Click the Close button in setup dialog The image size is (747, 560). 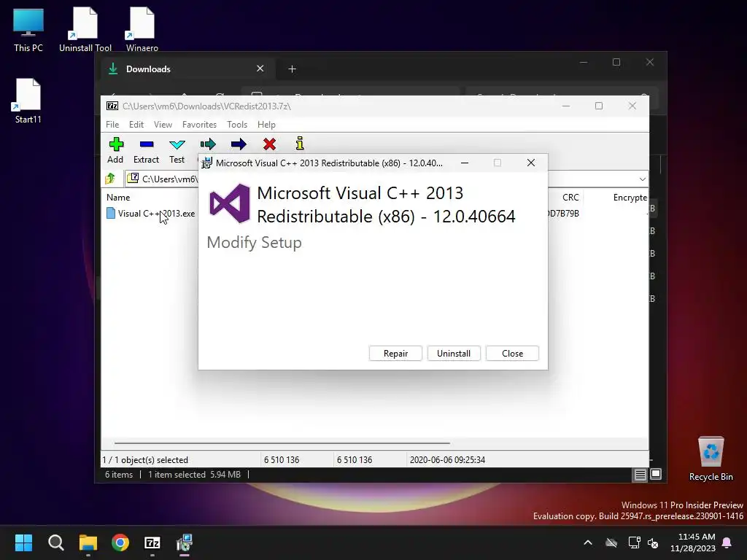[x=512, y=354]
